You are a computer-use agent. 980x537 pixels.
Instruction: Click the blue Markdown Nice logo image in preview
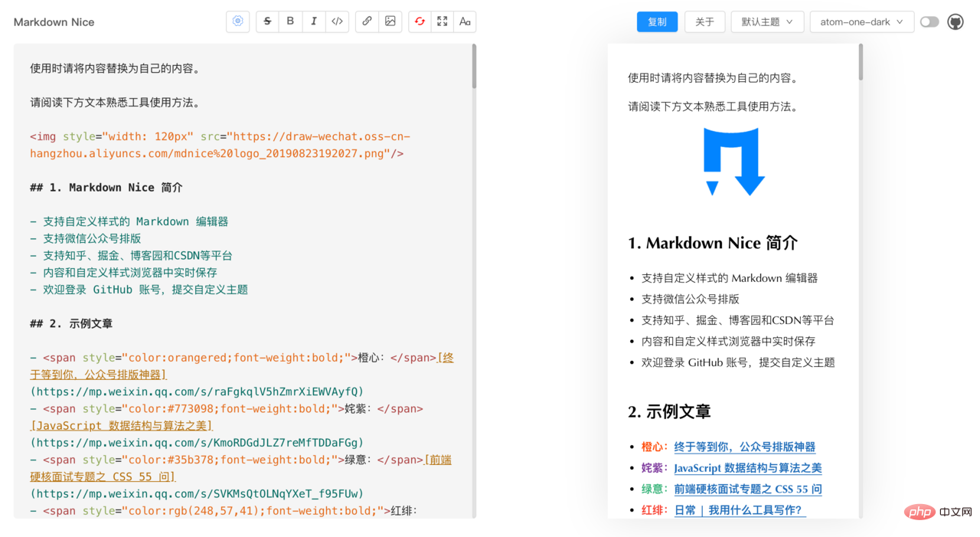tap(734, 162)
